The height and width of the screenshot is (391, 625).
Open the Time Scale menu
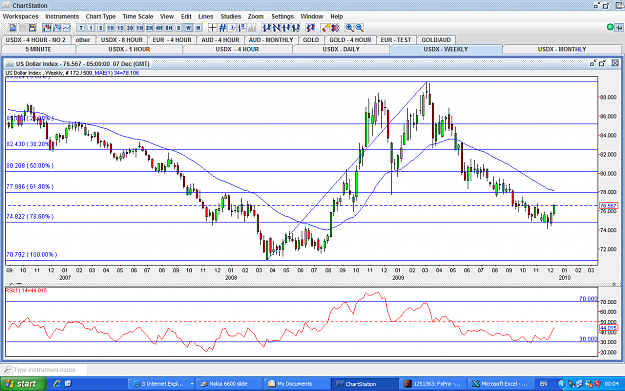[x=138, y=16]
